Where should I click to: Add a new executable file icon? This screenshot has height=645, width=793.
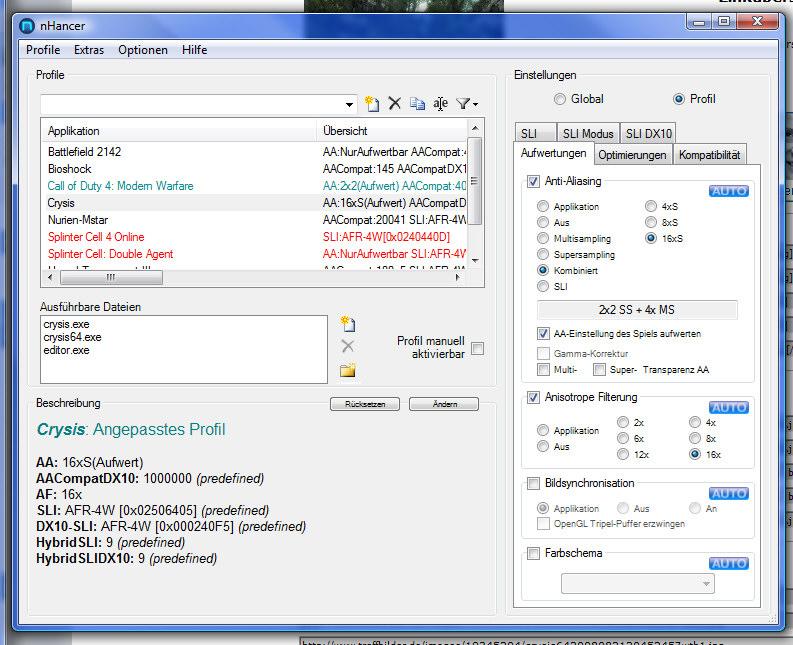(348, 324)
